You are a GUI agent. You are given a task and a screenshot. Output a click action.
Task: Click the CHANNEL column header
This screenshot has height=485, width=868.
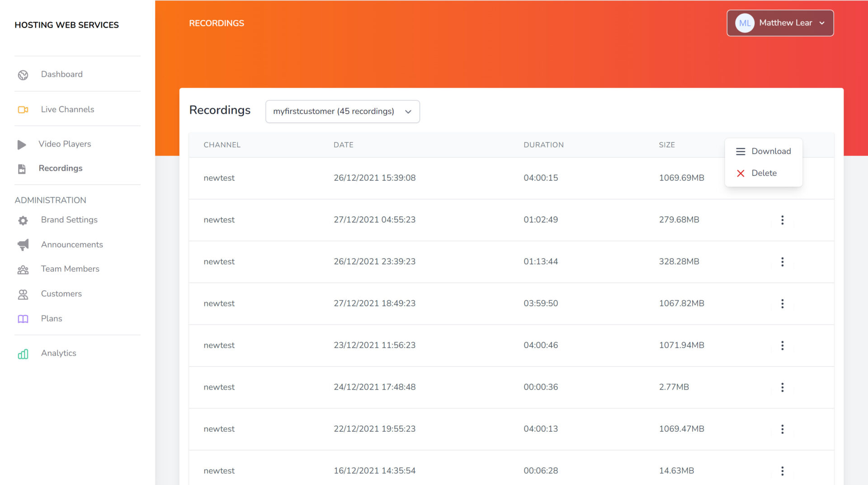(x=222, y=145)
